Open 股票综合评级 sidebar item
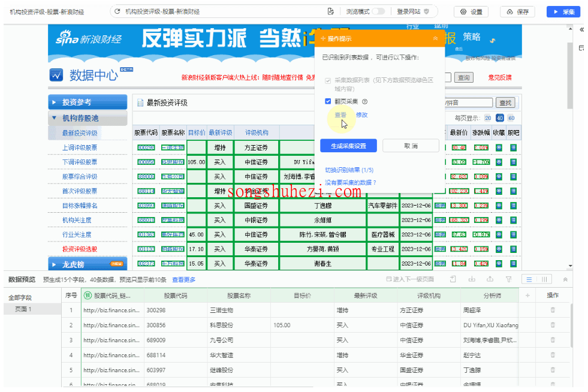This screenshot has height=392, width=588. pos(80,177)
